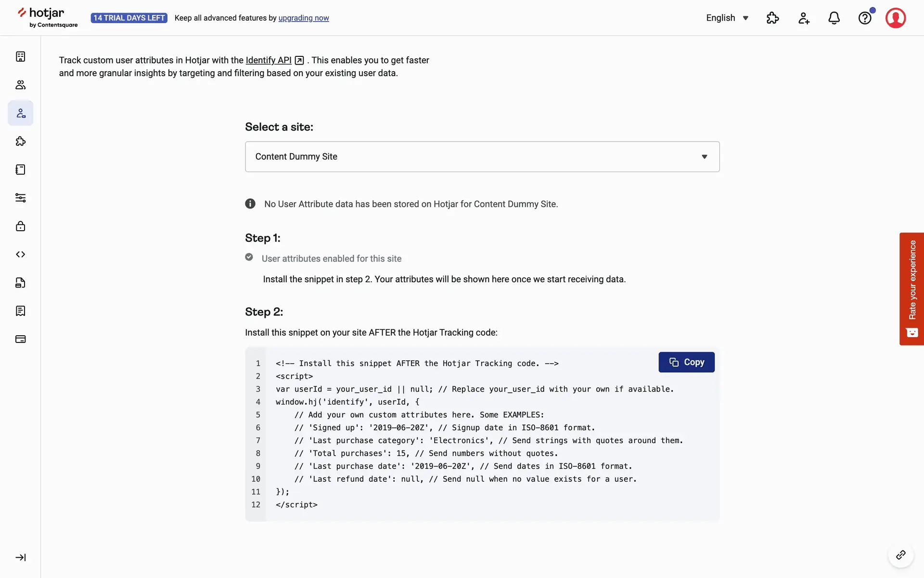Open the billing card sidebar icon
Viewport: 924px width, 578px height.
(x=20, y=339)
